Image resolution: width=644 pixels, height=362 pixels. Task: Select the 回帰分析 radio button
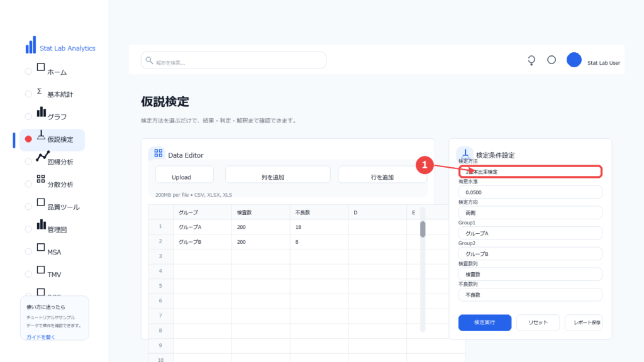(x=28, y=162)
